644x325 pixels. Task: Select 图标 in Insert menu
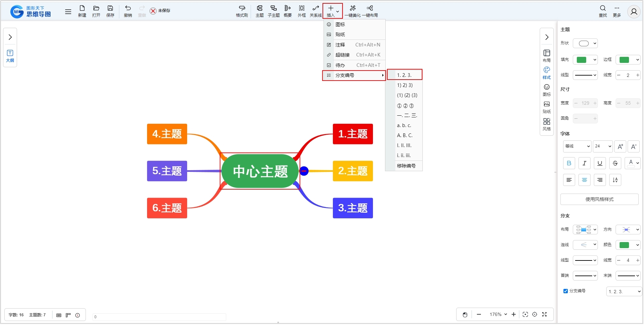[x=354, y=24]
